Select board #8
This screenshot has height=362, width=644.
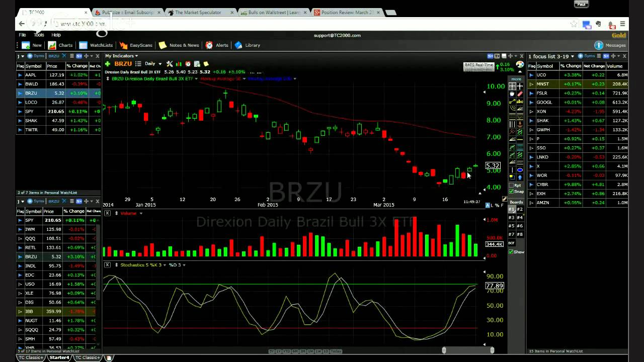pos(520,234)
